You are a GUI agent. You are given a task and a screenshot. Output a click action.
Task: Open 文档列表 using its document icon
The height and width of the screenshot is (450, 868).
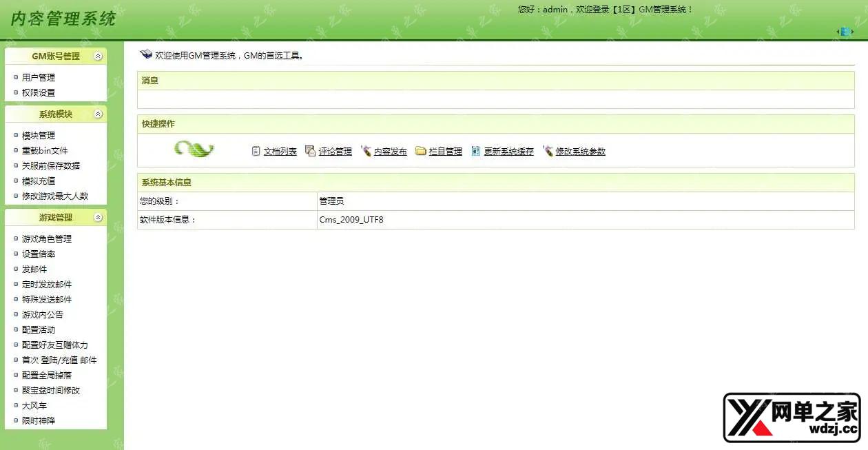pyautogui.click(x=256, y=151)
